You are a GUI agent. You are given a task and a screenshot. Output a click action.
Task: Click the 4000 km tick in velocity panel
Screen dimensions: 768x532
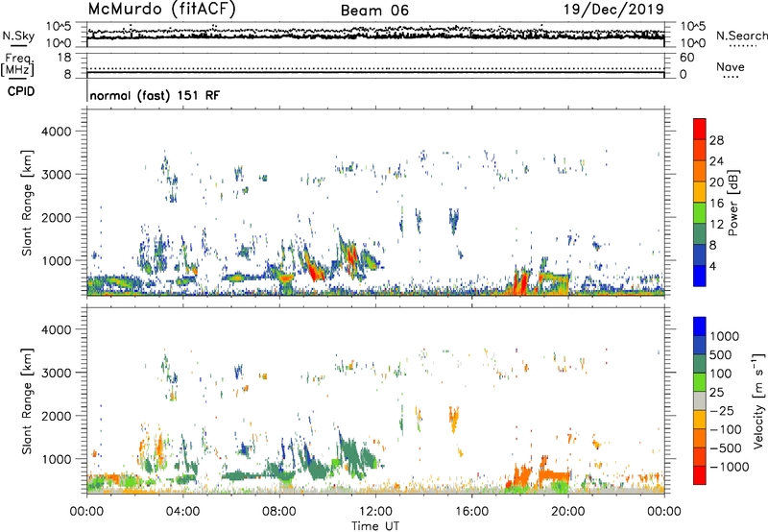point(56,329)
